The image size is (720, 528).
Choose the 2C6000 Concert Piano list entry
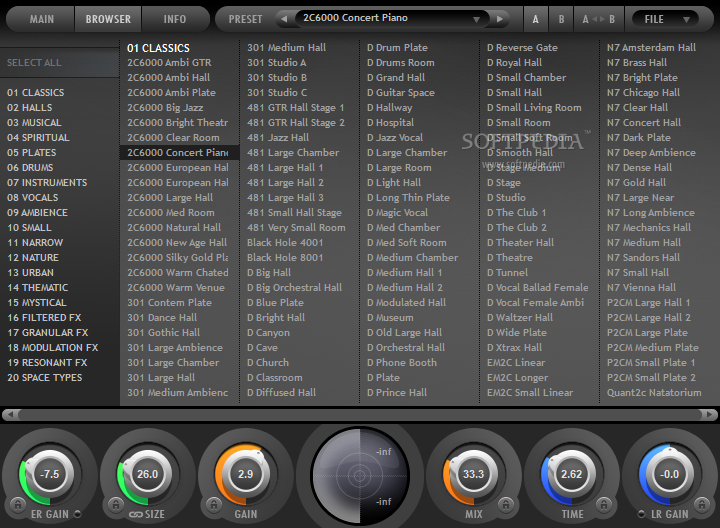pos(180,152)
